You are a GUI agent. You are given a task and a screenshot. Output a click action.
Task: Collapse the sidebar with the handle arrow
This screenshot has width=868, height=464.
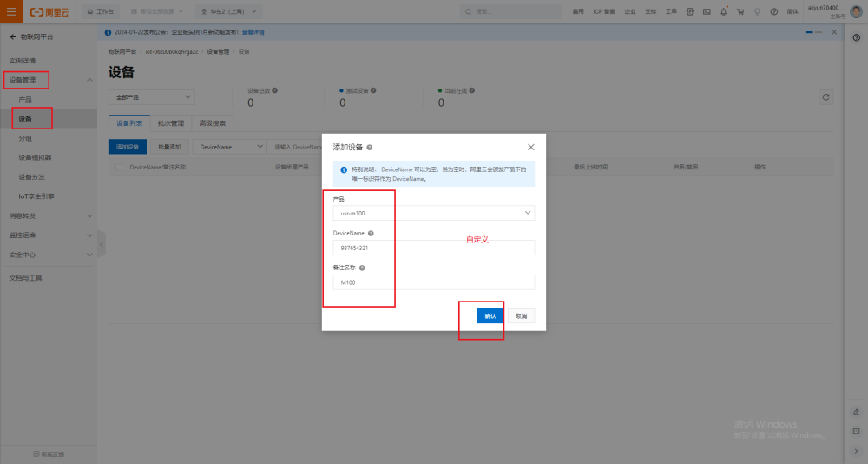click(102, 244)
